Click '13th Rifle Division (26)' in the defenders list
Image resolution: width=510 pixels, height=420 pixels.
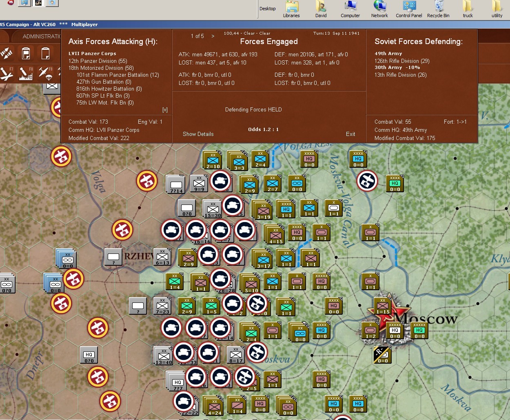click(x=401, y=75)
